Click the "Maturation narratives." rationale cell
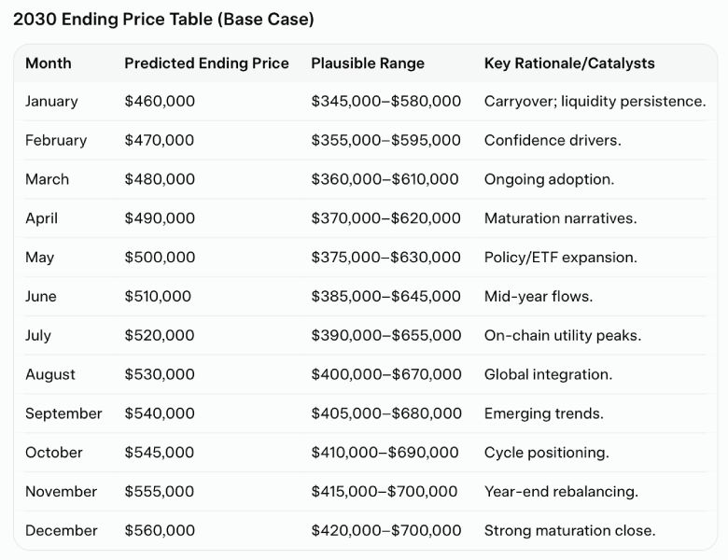 click(560, 218)
